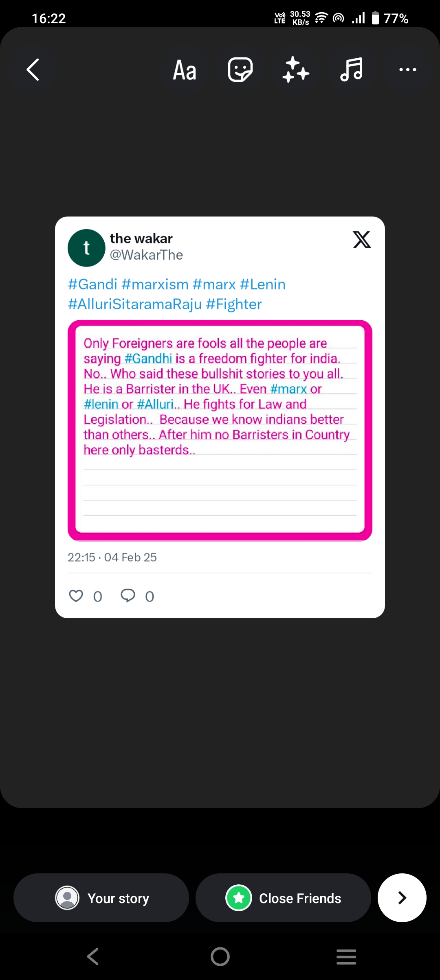
Task: Tap the Android back navigation button
Action: 93,956
